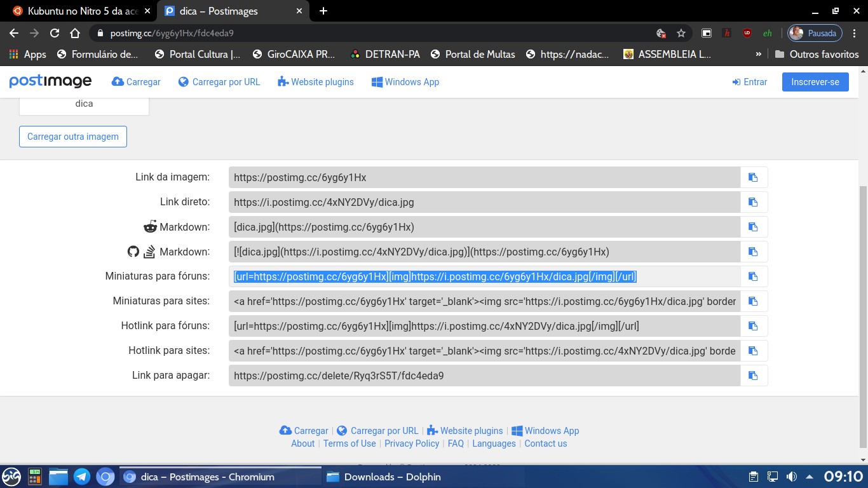Click the 'Link direto' URL field
Image resolution: width=868 pixels, height=488 pixels.
click(x=484, y=202)
